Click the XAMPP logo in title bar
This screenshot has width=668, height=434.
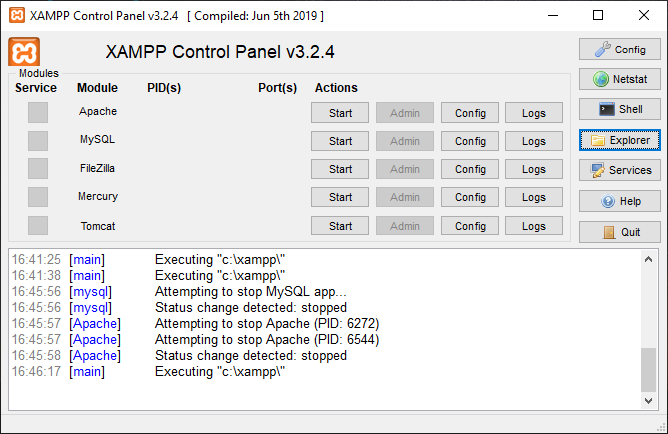17,15
